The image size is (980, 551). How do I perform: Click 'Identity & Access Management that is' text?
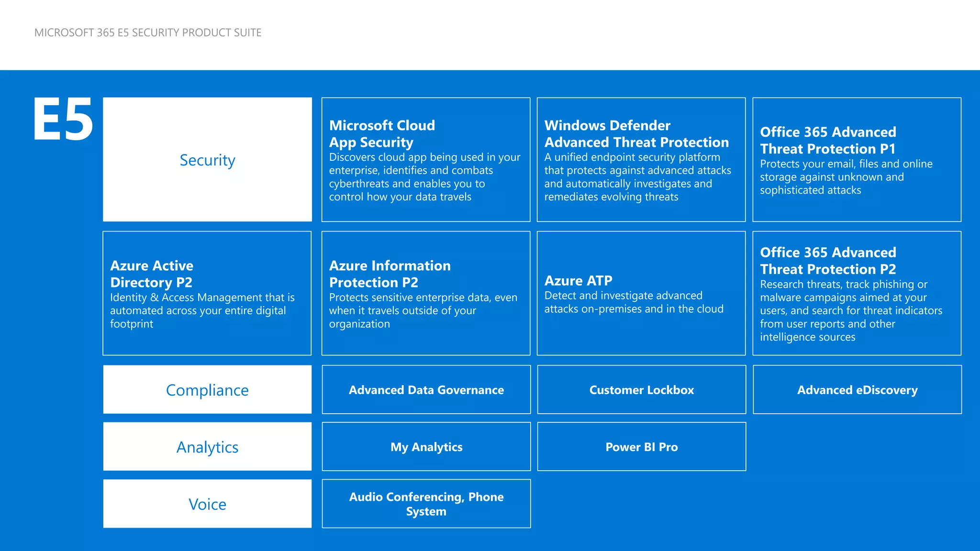pos(202,298)
